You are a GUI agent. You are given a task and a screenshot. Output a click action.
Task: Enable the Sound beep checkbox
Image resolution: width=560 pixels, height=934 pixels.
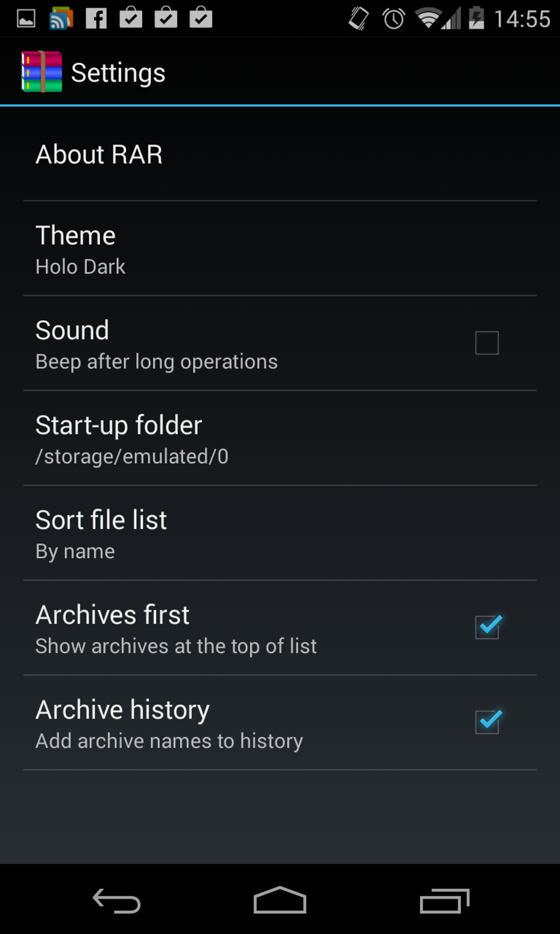(487, 343)
